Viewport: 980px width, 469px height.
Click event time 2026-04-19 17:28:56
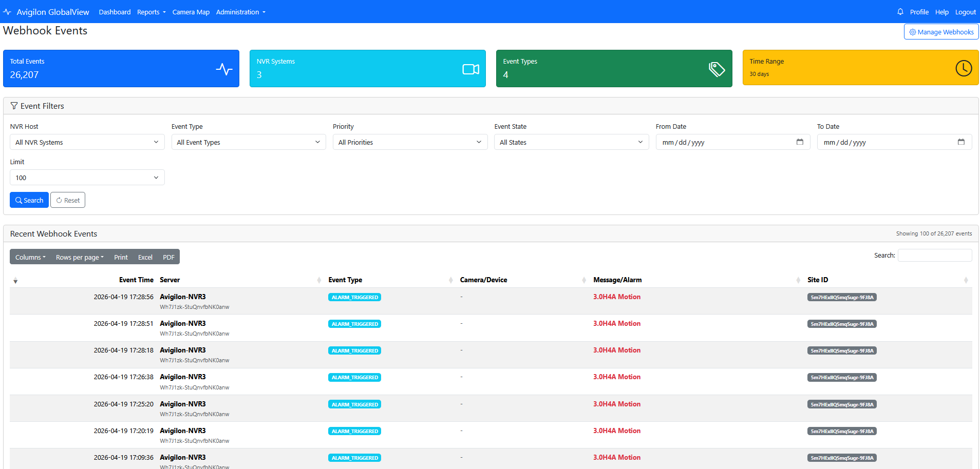pyautogui.click(x=123, y=297)
